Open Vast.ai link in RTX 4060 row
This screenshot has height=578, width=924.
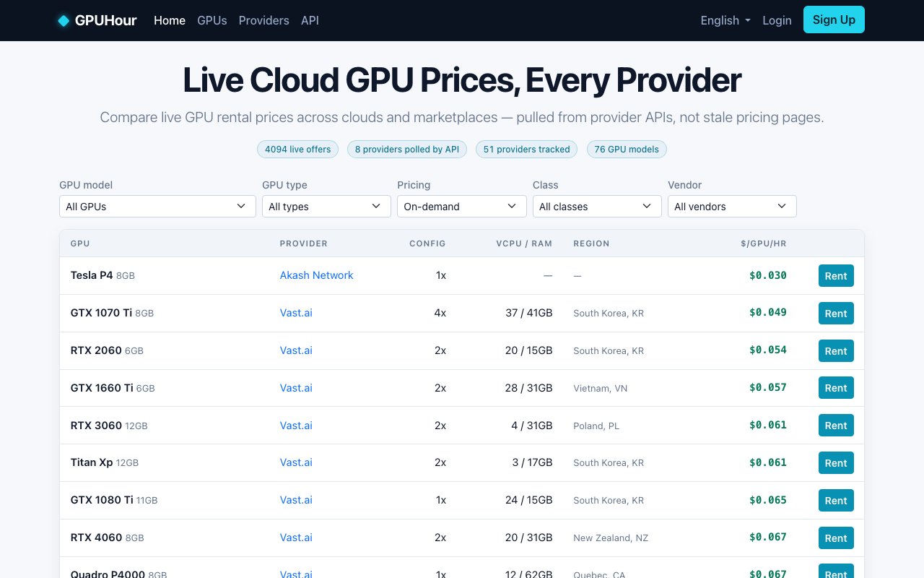click(296, 538)
